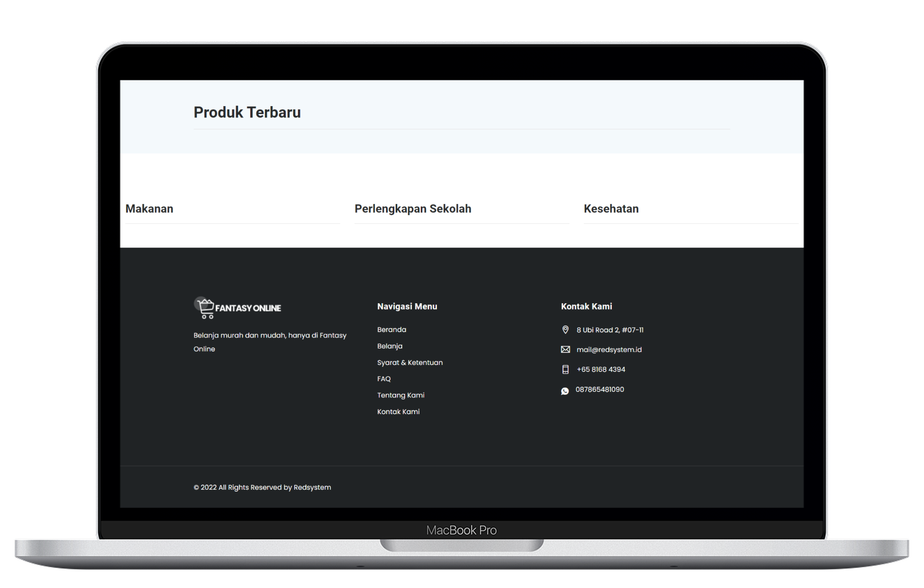This screenshot has width=924, height=588.
Task: Click phone number +65 8168 4394
Action: click(x=601, y=369)
